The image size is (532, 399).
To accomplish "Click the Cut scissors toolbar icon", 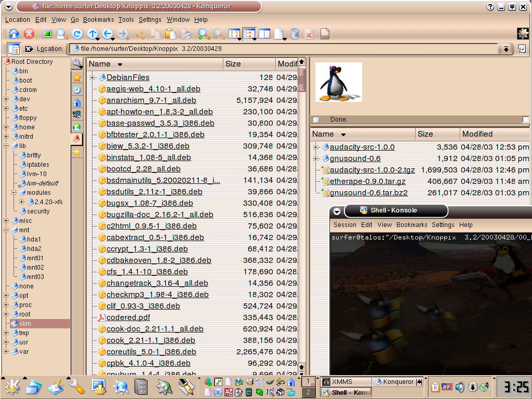I will pos(140,34).
